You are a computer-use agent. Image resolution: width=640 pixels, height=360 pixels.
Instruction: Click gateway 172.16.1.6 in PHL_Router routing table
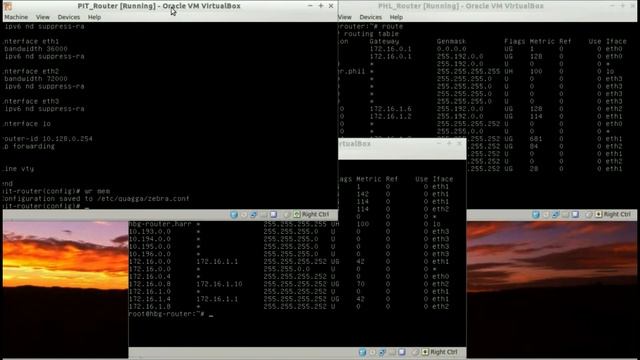click(x=391, y=109)
